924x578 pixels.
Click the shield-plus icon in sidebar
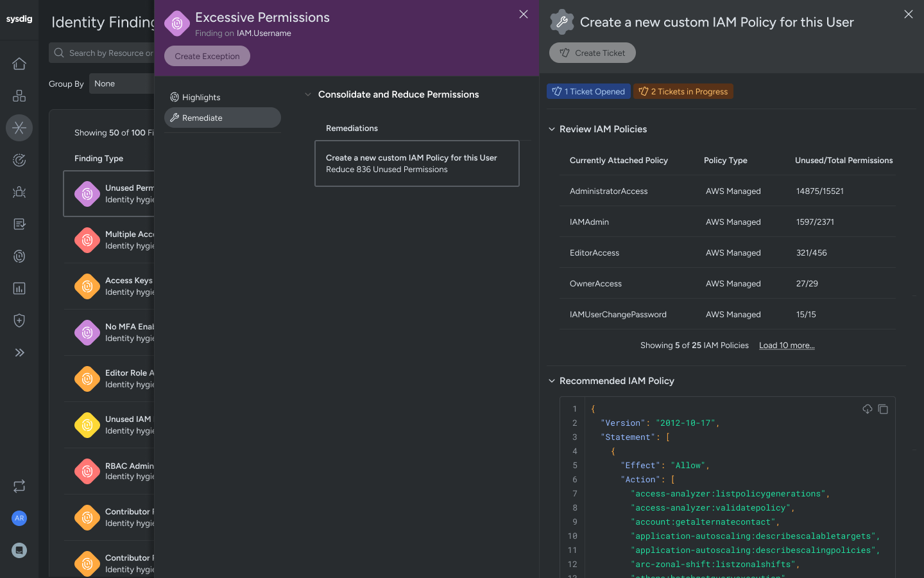pyautogui.click(x=19, y=320)
